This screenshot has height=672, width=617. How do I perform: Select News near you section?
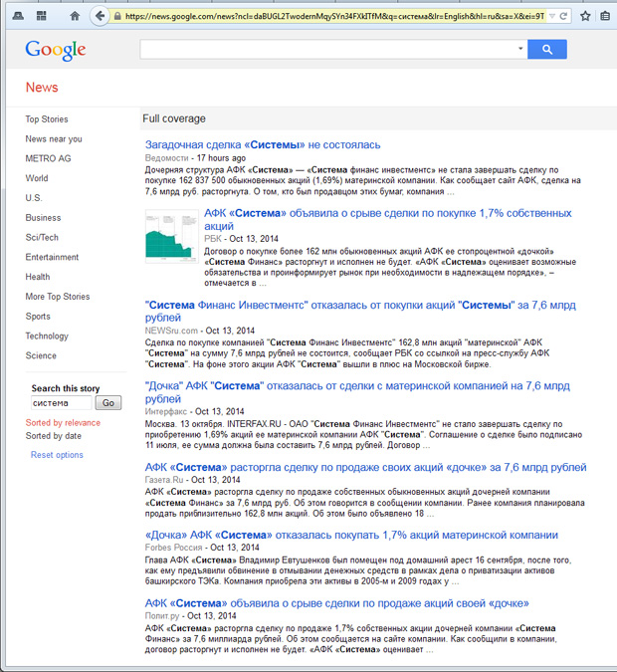point(54,138)
